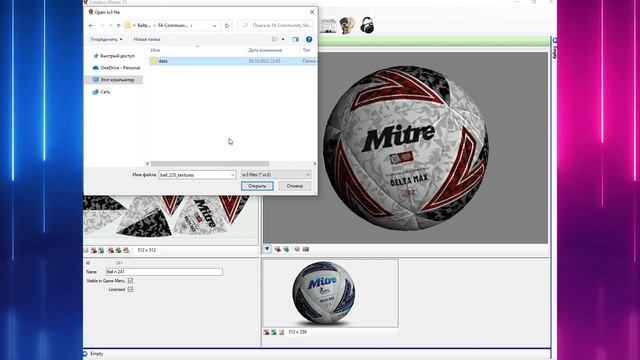The image size is (640, 360).
Task: Open the dialog help button
Action: click(309, 39)
